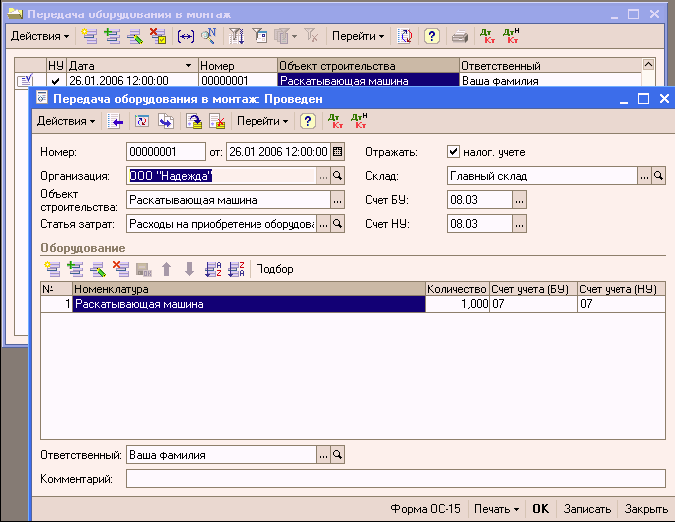This screenshot has width=675, height=522.
Task: Click the print icon in list window toolbar
Action: click(x=459, y=36)
